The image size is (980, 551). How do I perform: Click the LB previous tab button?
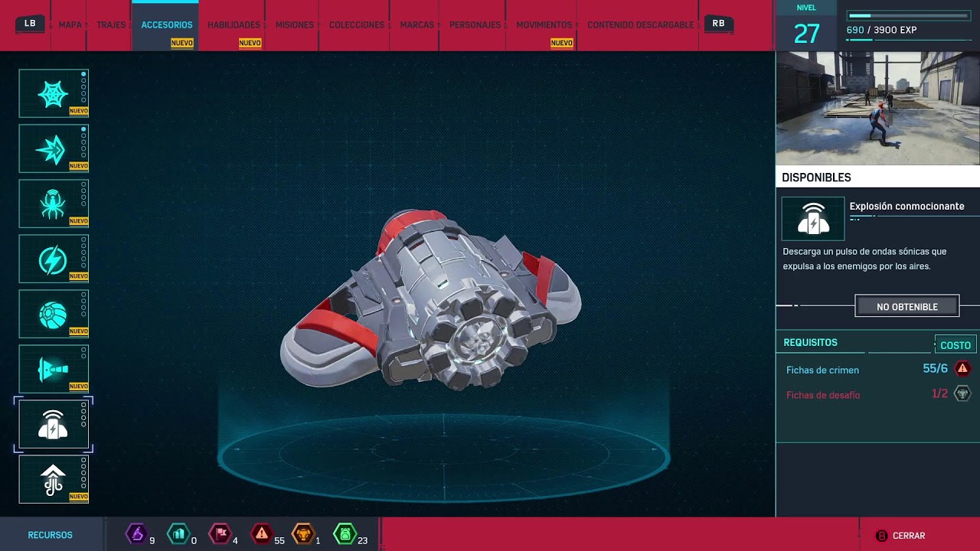pyautogui.click(x=31, y=24)
